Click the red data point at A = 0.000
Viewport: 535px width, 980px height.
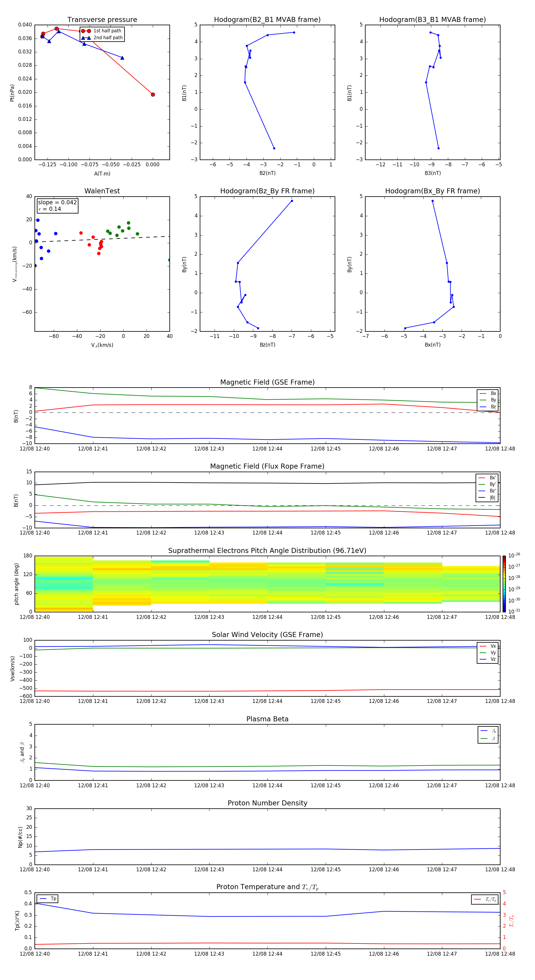click(x=153, y=95)
